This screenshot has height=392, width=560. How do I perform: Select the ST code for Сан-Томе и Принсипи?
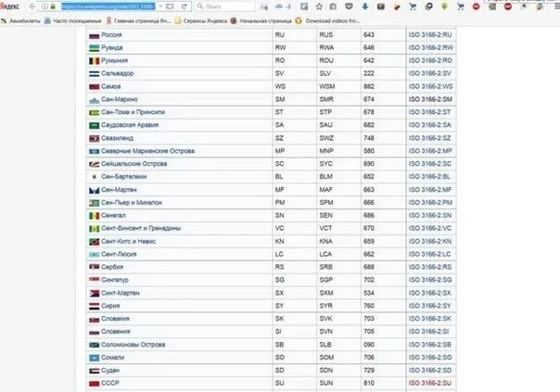click(x=279, y=112)
